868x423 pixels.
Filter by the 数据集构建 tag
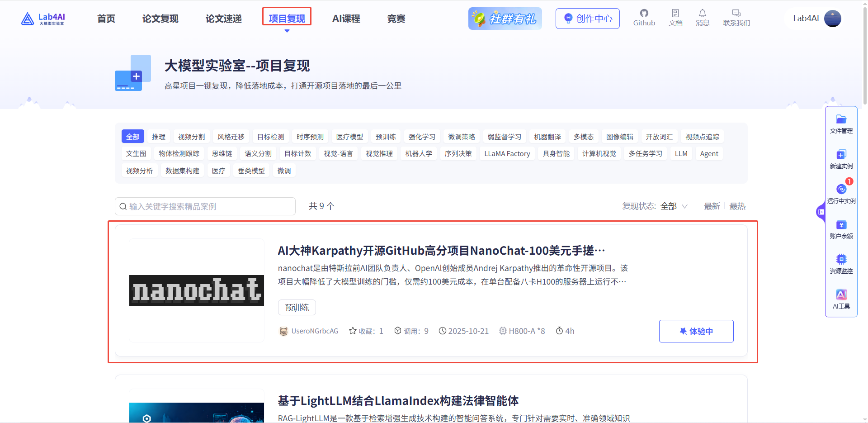[183, 171]
